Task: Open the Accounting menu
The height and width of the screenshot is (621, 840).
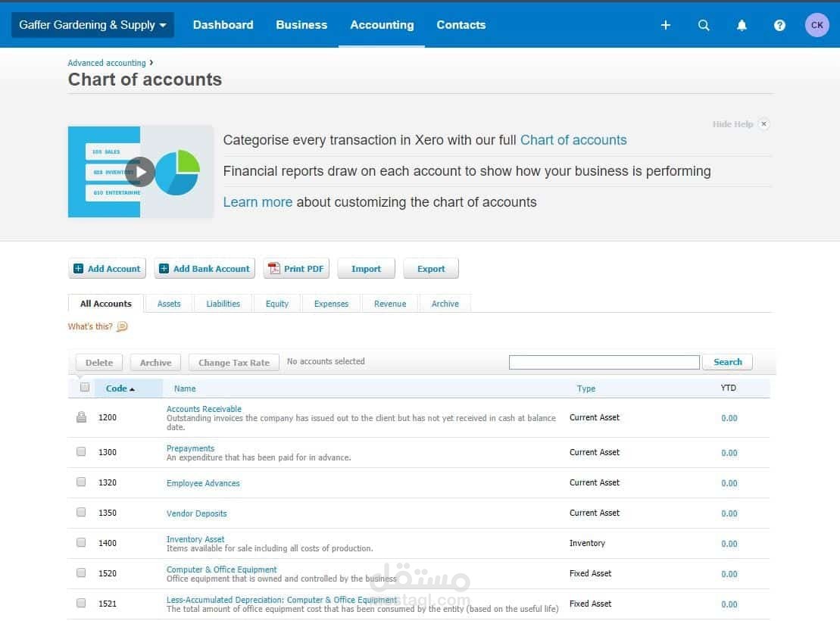Action: pyautogui.click(x=382, y=25)
